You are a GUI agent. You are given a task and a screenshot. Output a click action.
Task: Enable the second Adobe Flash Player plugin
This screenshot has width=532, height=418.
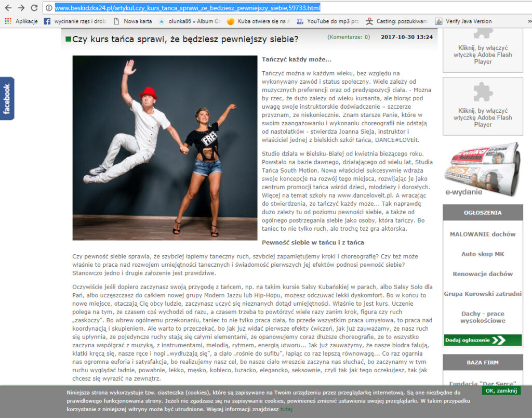[483, 107]
